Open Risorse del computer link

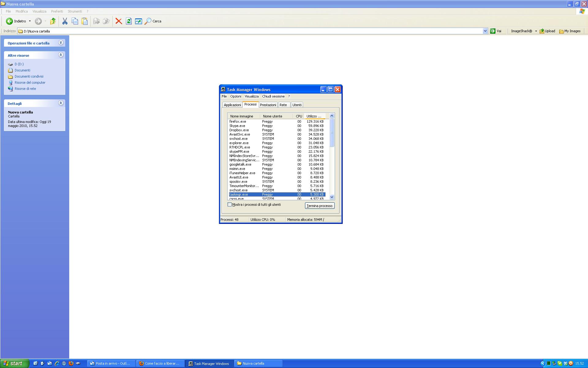pos(30,82)
